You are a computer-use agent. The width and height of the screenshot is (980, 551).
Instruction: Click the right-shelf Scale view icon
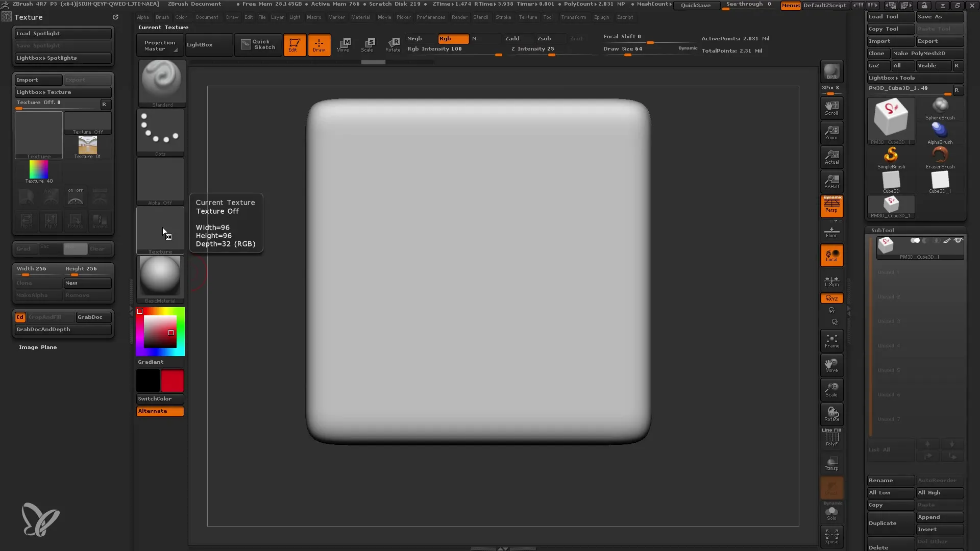(x=831, y=390)
